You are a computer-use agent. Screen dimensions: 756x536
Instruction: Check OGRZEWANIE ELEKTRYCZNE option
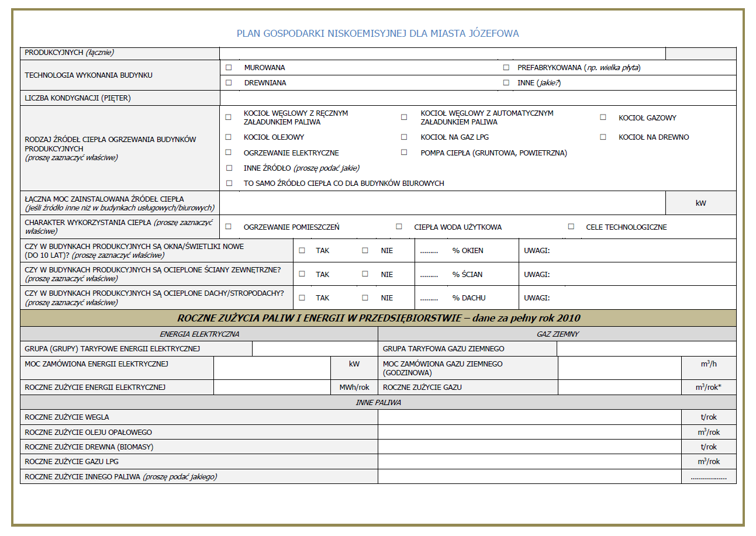coord(229,153)
